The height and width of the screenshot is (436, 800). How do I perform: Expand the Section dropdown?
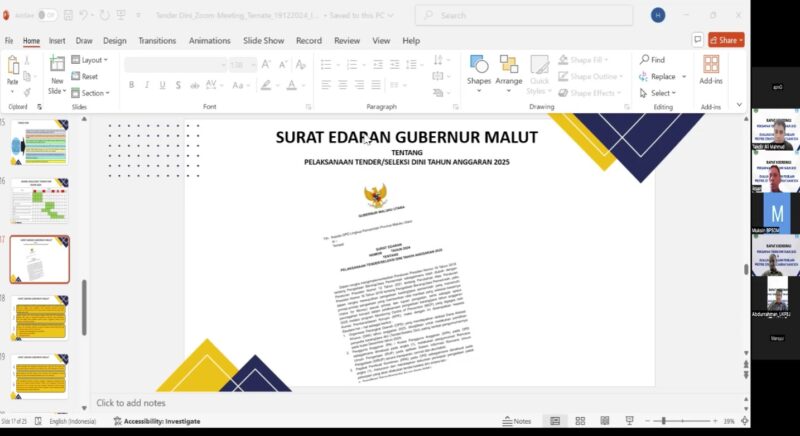[90, 93]
